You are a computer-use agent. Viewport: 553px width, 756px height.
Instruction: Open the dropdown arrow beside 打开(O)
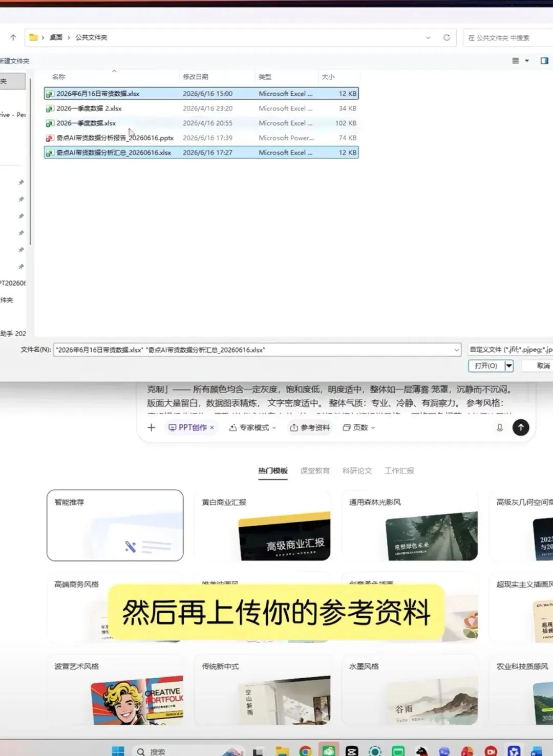click(x=509, y=366)
